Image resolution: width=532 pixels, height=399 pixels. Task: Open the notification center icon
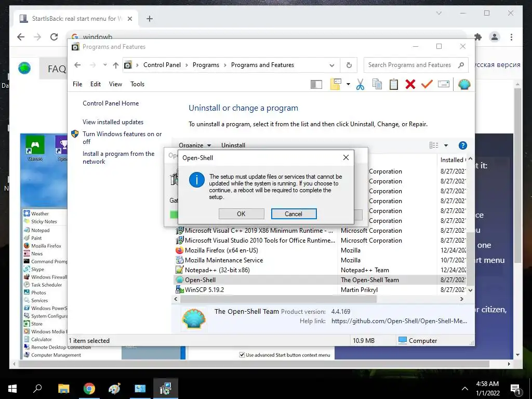[x=515, y=389]
